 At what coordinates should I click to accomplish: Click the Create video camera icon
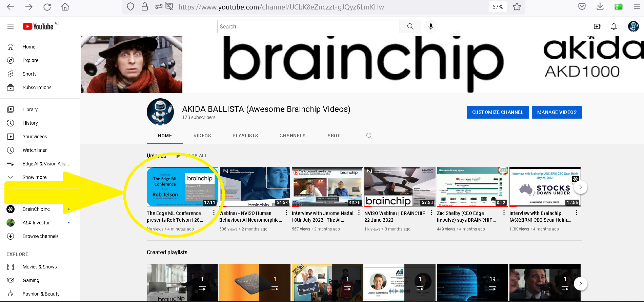click(597, 26)
